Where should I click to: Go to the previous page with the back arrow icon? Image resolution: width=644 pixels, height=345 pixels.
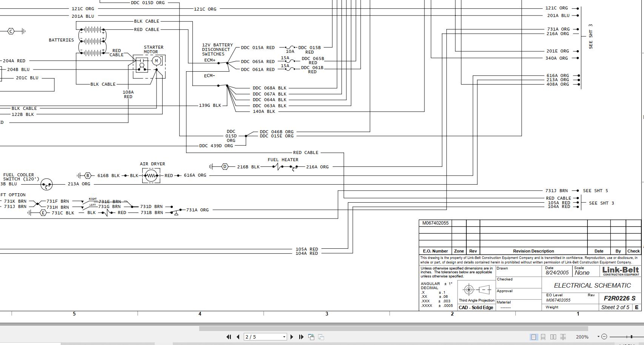(x=238, y=337)
